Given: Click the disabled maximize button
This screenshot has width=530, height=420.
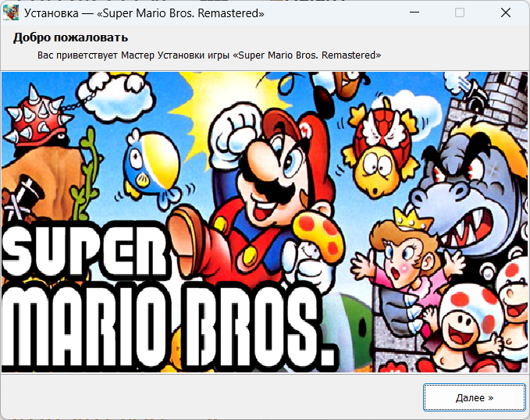Looking at the screenshot, I should click(460, 12).
